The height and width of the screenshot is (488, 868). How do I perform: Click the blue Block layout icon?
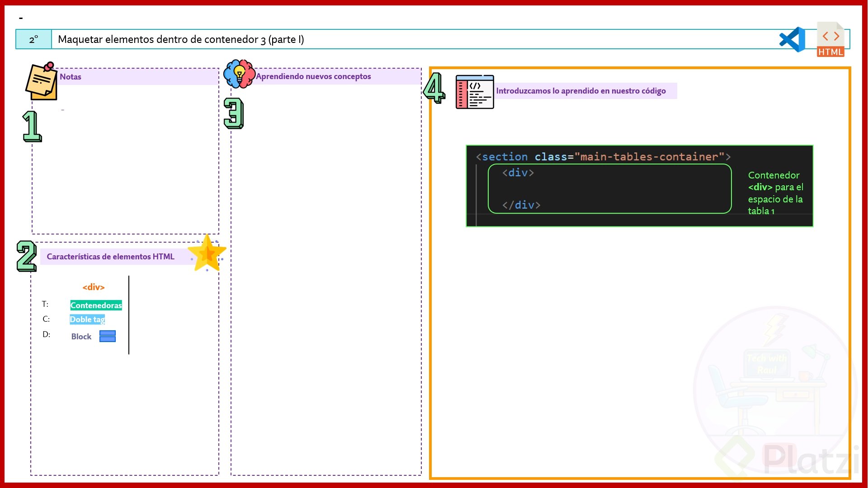click(x=108, y=336)
